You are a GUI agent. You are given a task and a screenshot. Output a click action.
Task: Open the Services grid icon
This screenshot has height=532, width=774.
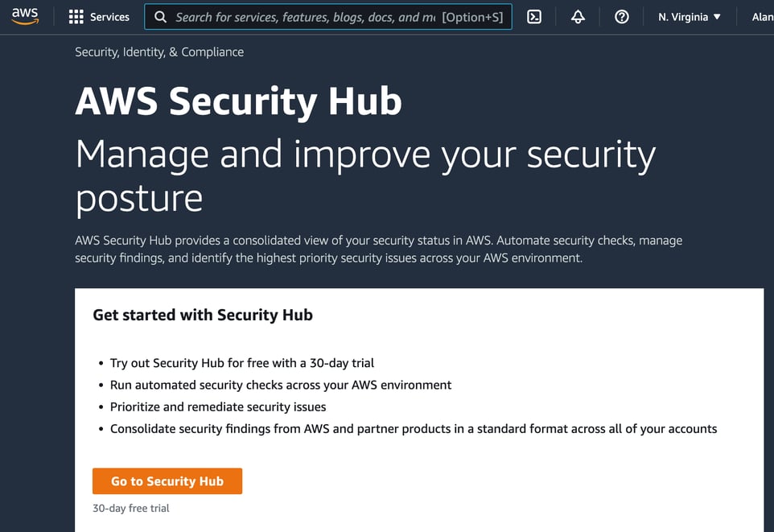pyautogui.click(x=76, y=16)
